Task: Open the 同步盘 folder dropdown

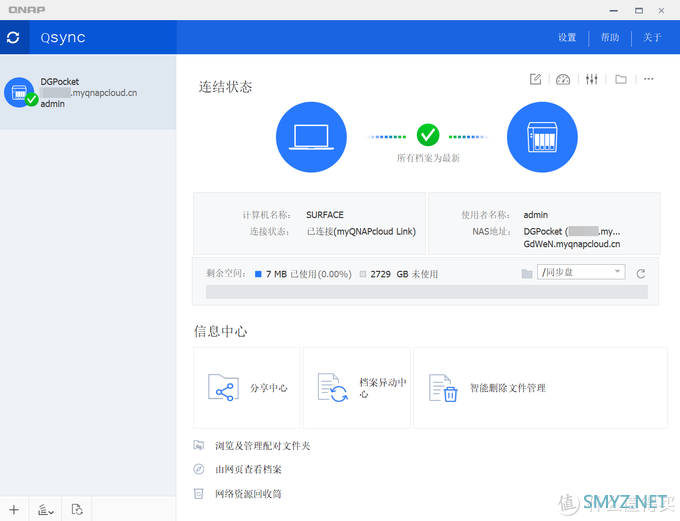Action: coord(581,272)
